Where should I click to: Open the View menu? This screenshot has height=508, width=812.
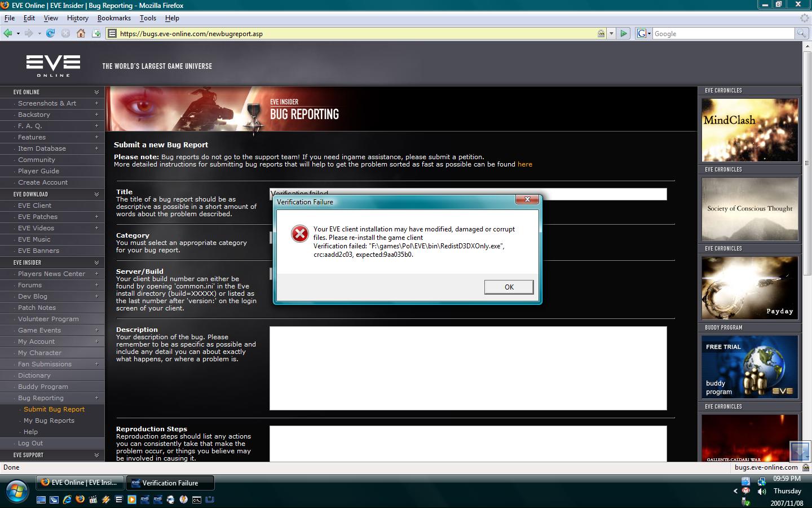(x=51, y=18)
